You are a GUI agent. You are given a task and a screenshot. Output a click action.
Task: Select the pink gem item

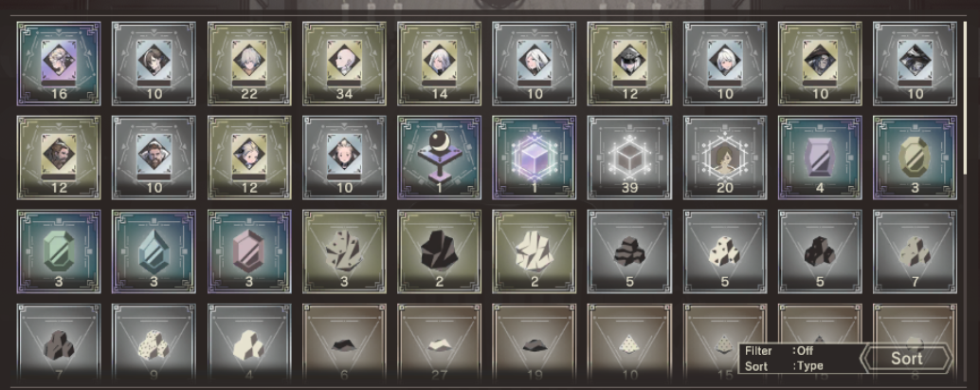[249, 251]
